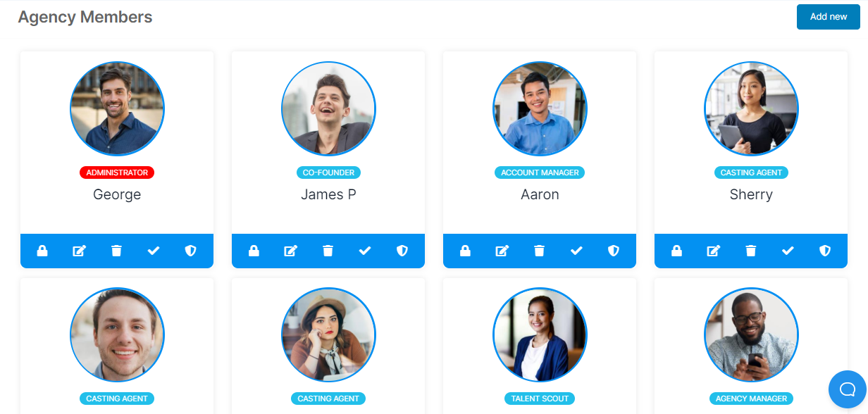Image resolution: width=868 pixels, height=414 pixels.
Task: Click the name Aaron
Action: pyautogui.click(x=540, y=195)
